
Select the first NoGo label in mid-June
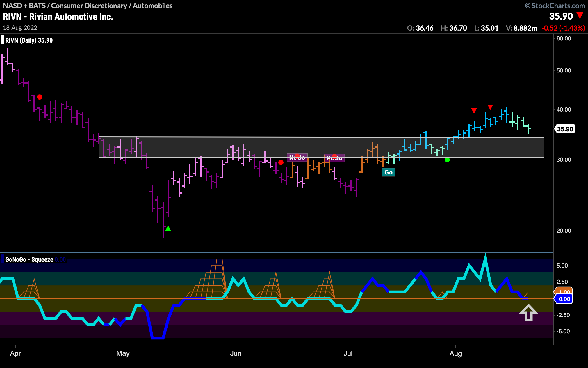click(297, 158)
